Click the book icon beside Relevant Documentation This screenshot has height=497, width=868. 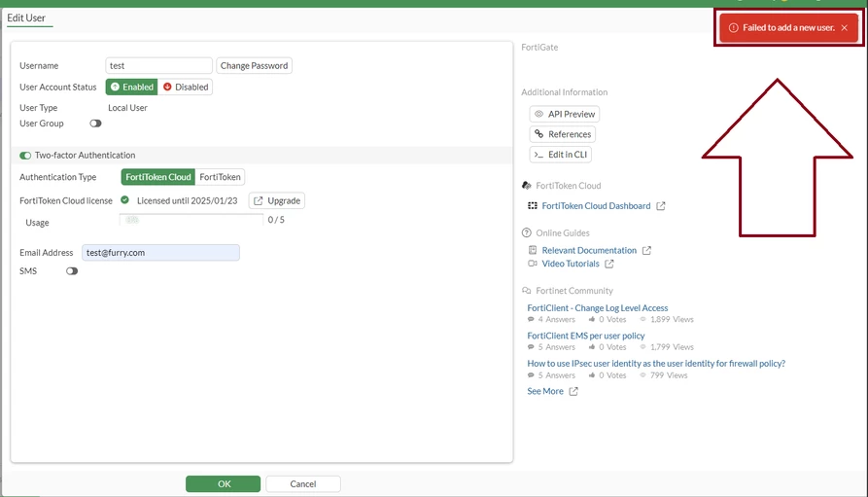point(533,250)
